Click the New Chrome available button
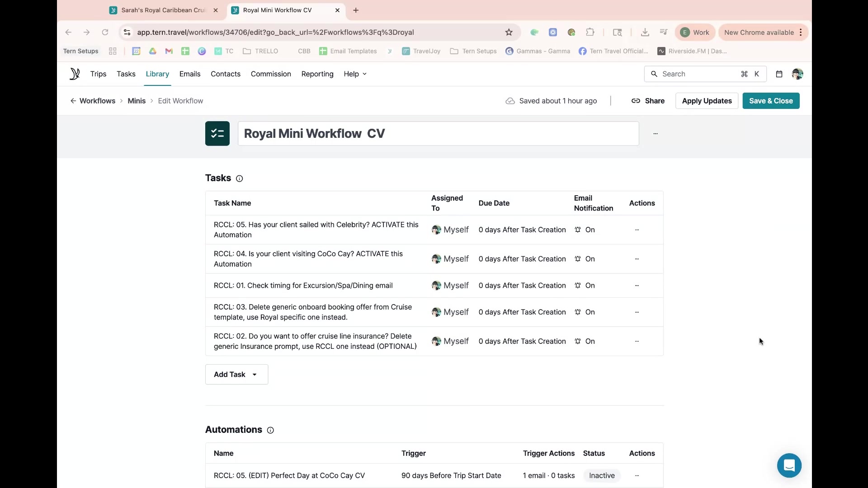The image size is (868, 488). (x=763, y=32)
